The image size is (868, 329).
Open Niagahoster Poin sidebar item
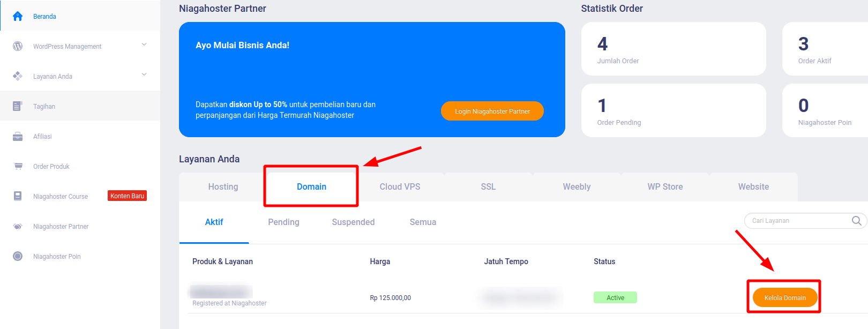coord(80,256)
